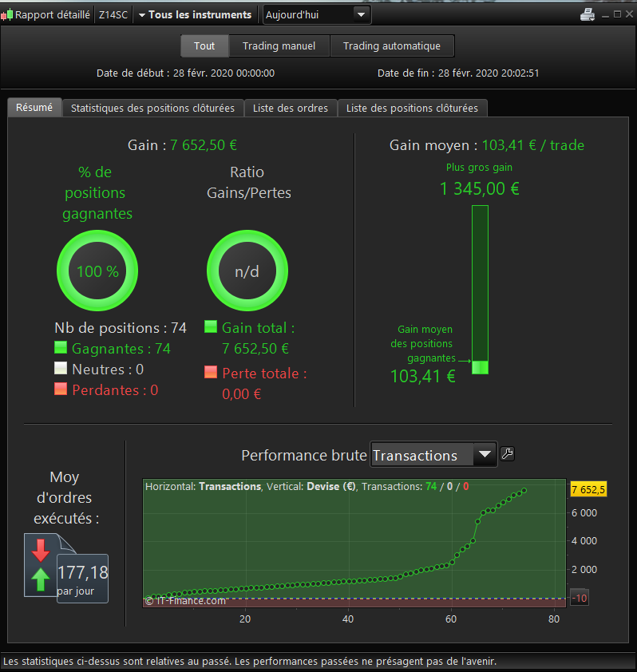Click 'Perdantes : 0' text
Viewport: 637px width, 672px height.
pos(115,389)
